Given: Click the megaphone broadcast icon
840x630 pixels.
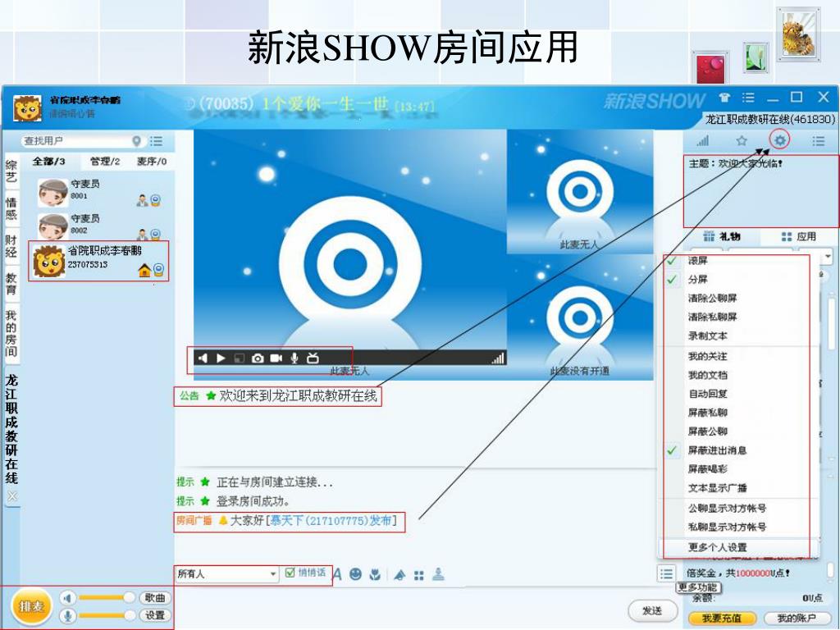Looking at the screenshot, I should [399, 575].
